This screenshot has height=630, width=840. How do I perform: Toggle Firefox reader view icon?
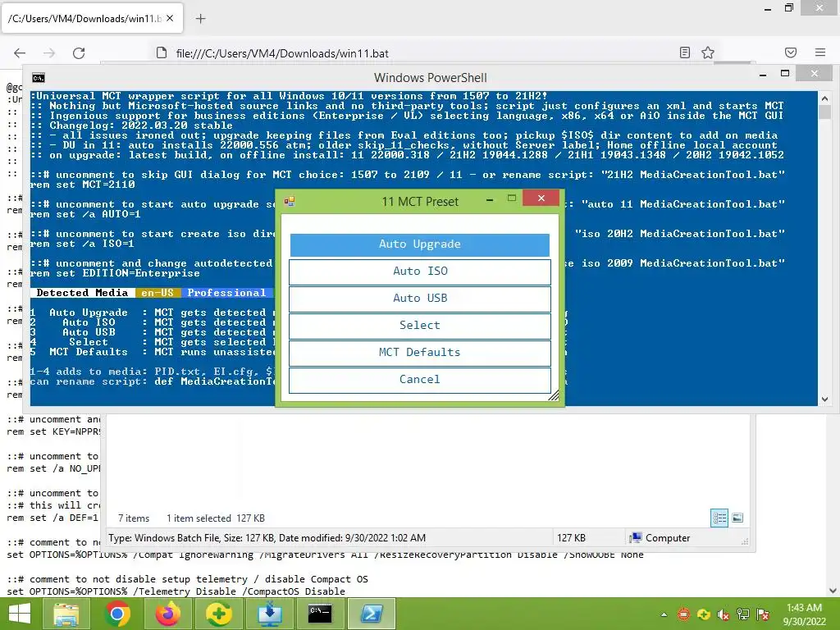[x=685, y=52]
